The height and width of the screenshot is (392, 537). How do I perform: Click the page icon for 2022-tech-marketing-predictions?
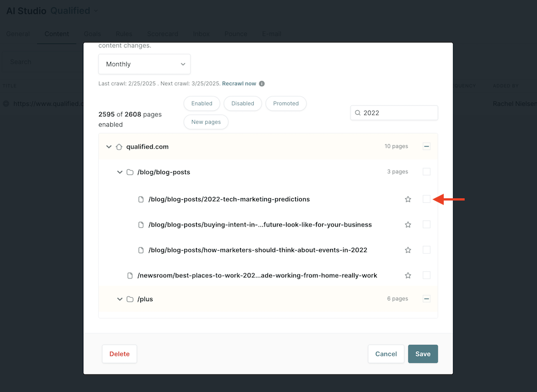(141, 199)
